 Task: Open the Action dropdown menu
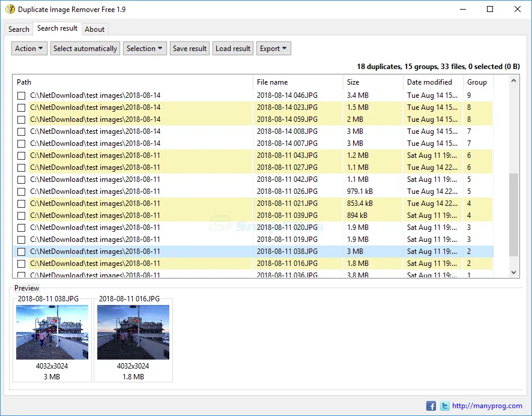click(x=29, y=49)
